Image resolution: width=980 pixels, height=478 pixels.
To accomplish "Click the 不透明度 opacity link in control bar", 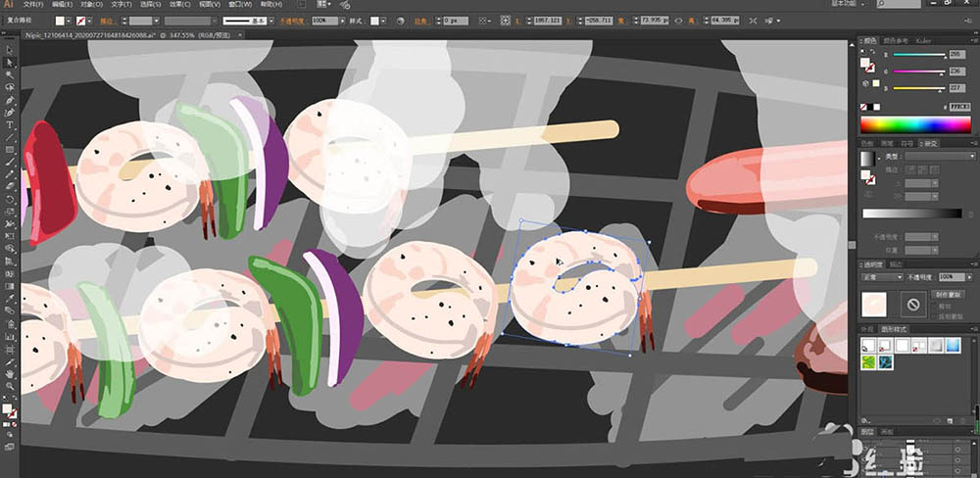I will [292, 21].
